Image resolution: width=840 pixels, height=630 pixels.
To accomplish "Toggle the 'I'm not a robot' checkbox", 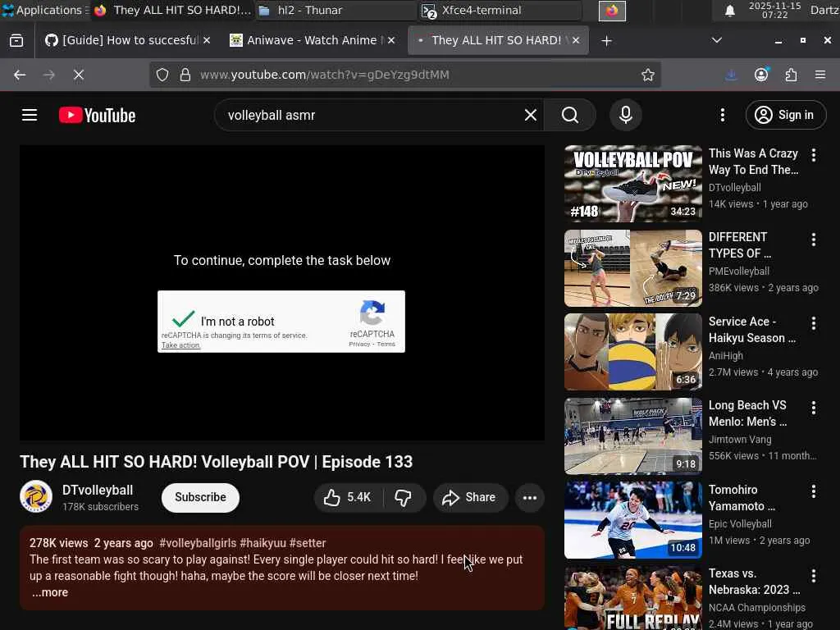I will click(x=183, y=319).
